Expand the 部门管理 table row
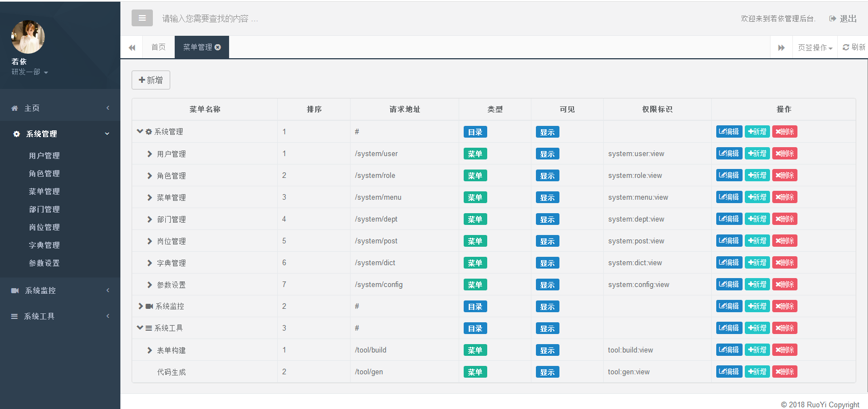 (x=150, y=219)
